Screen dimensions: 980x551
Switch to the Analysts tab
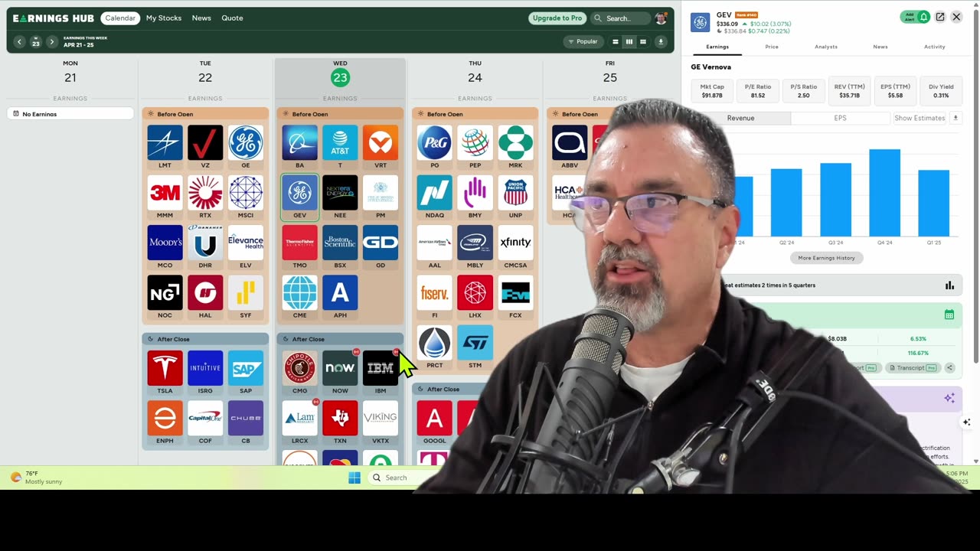click(826, 47)
